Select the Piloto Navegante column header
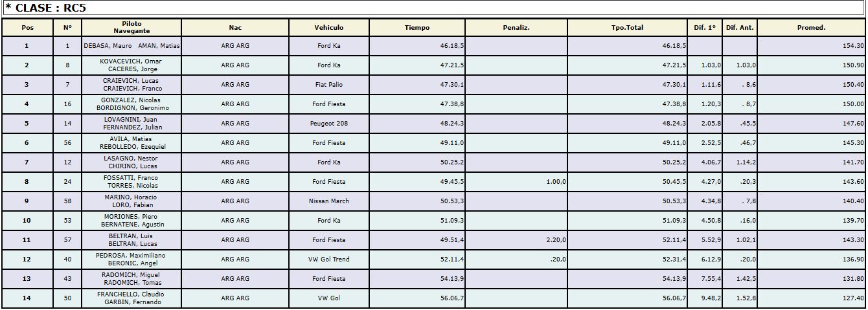 pyautogui.click(x=131, y=27)
